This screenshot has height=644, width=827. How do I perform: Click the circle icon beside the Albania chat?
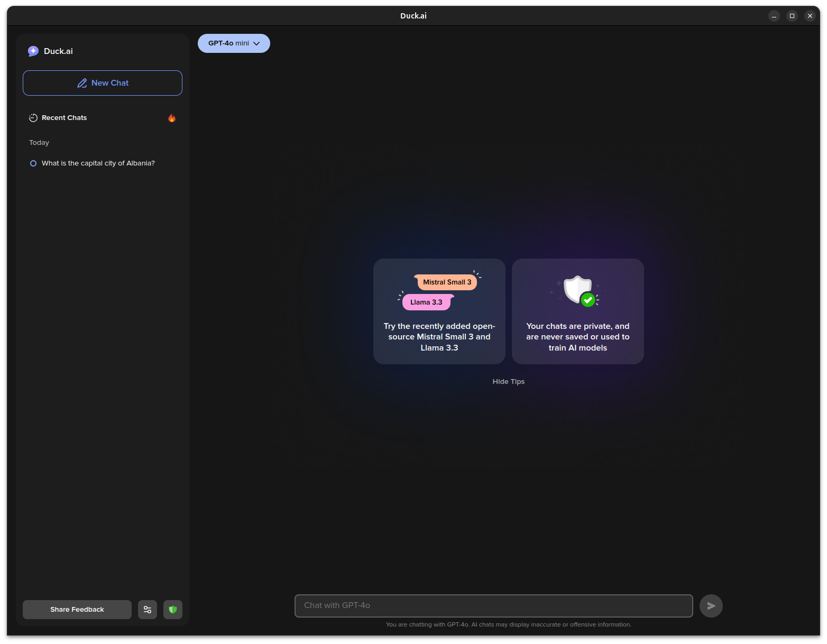click(x=33, y=163)
